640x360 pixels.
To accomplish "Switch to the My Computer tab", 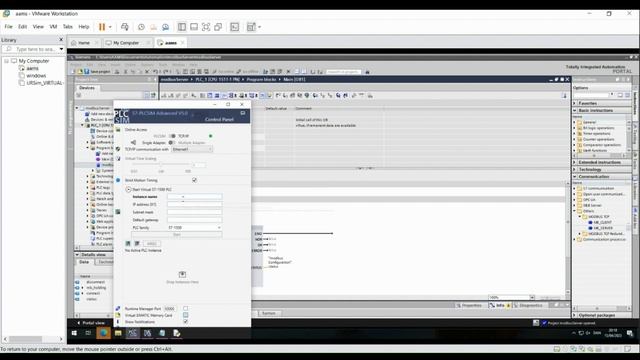I will 126,42.
